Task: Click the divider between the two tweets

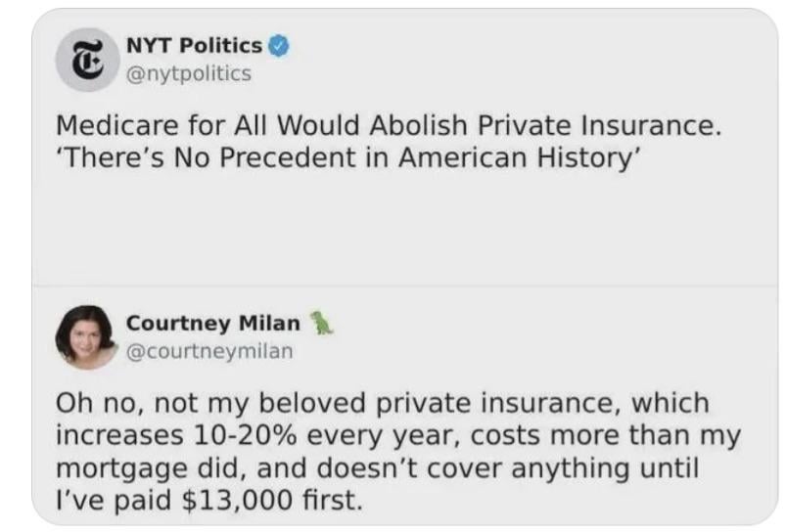Action: 392,285
